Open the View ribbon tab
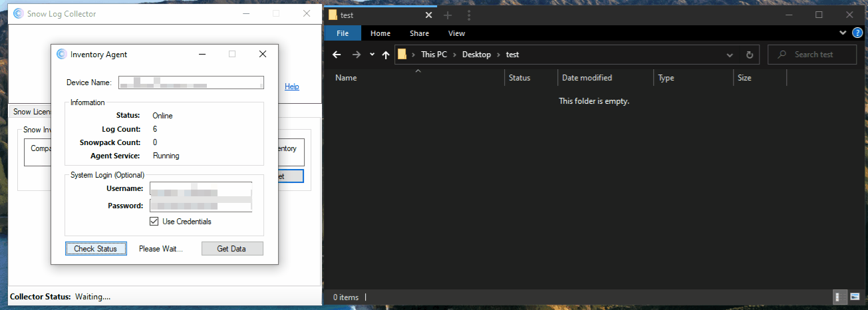This screenshot has height=310, width=868. click(x=456, y=33)
